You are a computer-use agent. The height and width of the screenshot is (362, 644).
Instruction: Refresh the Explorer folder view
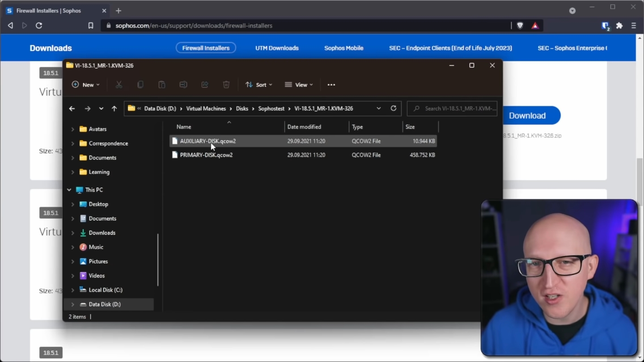(x=394, y=109)
